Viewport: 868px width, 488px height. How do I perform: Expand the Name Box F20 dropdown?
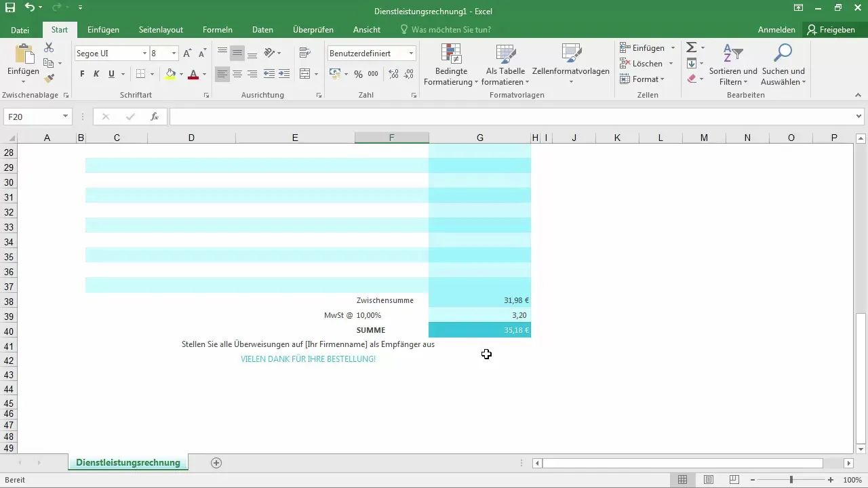(x=65, y=117)
